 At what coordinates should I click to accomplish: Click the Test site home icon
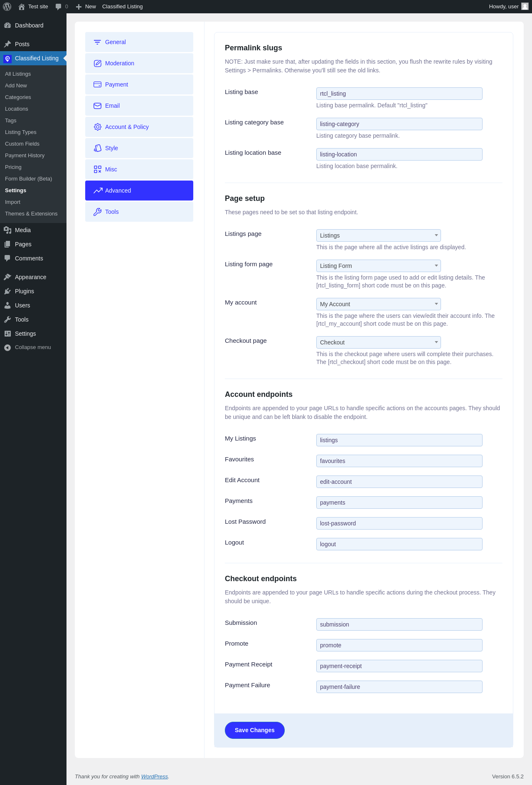coord(22,7)
